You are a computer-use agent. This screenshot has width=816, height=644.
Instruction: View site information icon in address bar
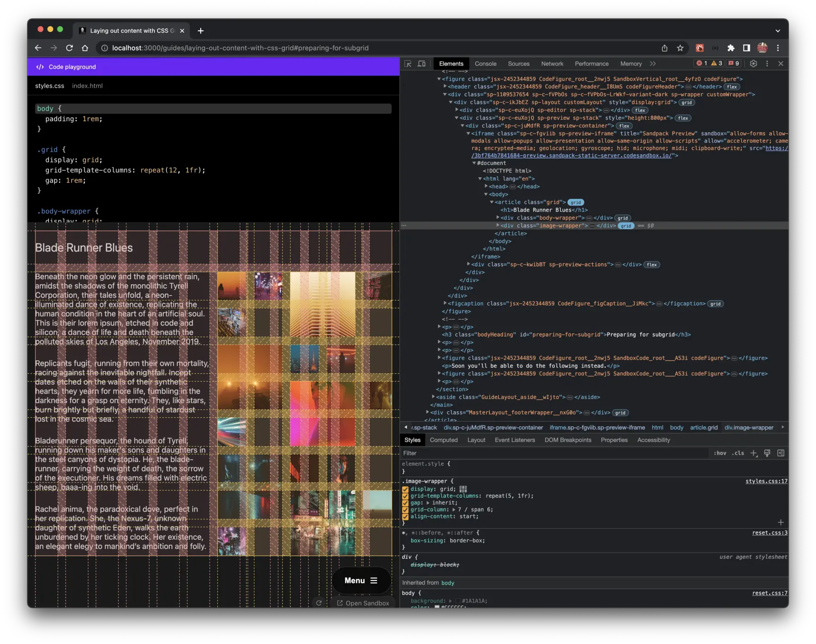pos(104,48)
